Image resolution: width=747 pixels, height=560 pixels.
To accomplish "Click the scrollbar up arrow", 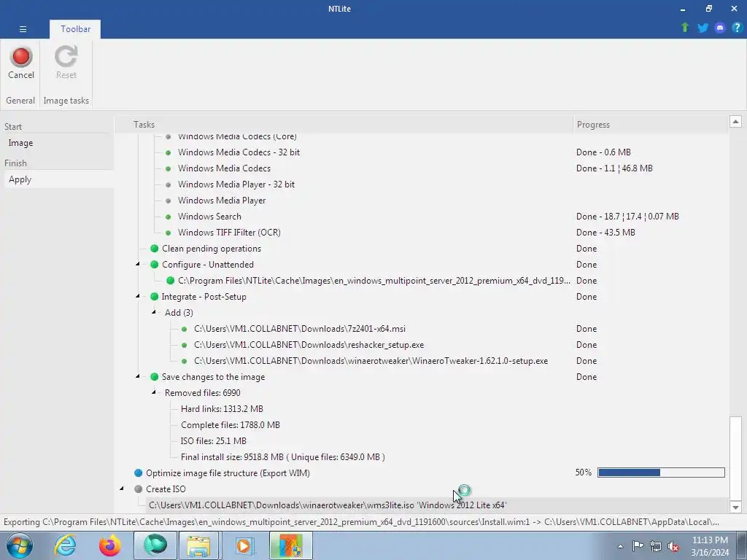I will coord(735,122).
